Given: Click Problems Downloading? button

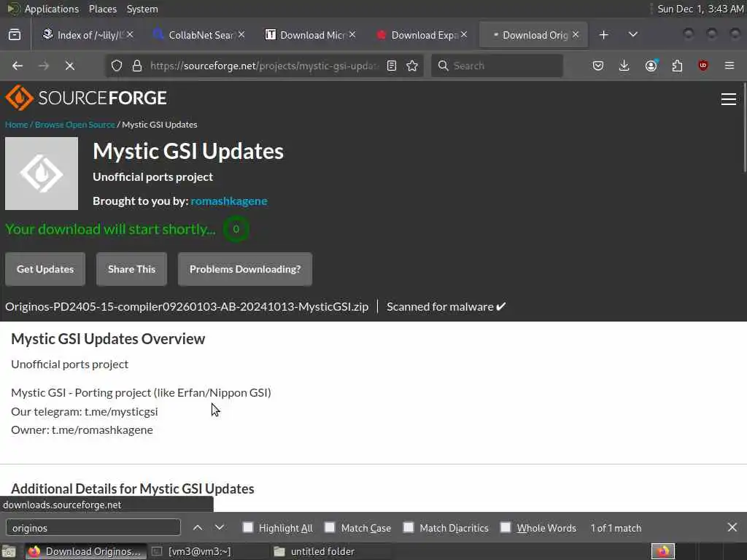Looking at the screenshot, I should pos(245,269).
